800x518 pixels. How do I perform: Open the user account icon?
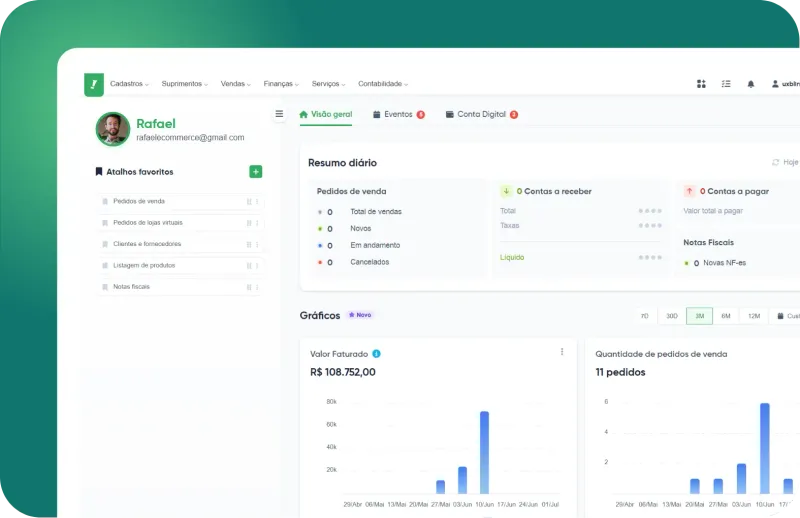pyautogui.click(x=775, y=84)
